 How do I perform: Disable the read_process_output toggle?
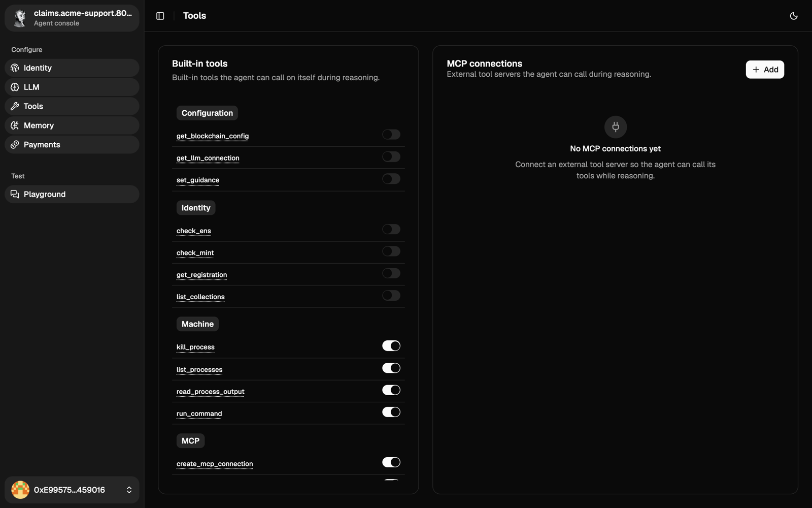[391, 390]
